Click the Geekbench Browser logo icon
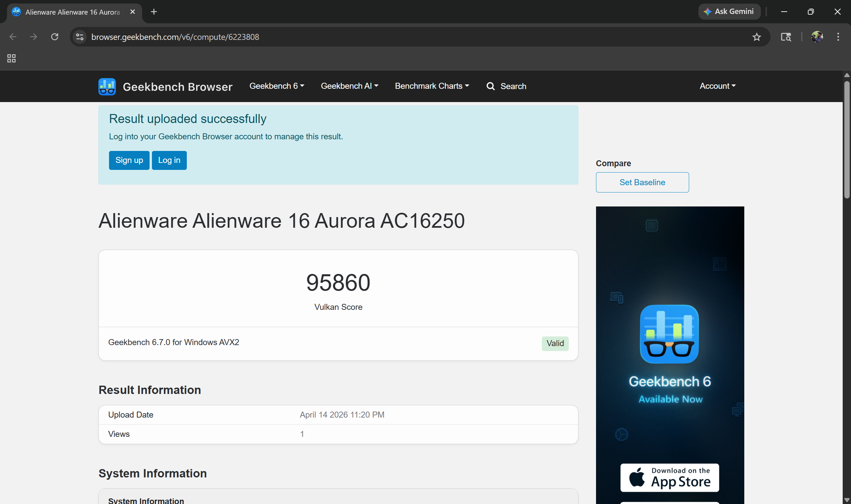Image resolution: width=851 pixels, height=504 pixels. pos(107,86)
